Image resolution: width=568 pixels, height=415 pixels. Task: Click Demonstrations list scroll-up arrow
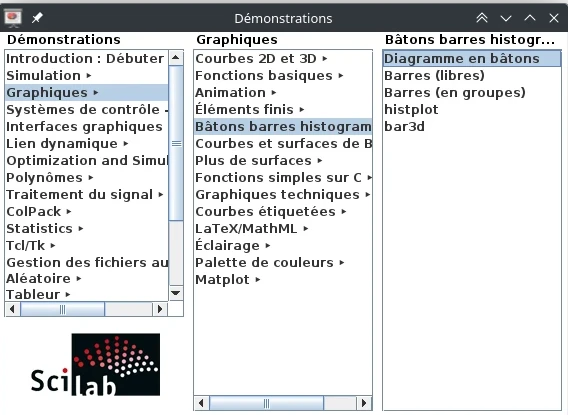click(x=176, y=58)
